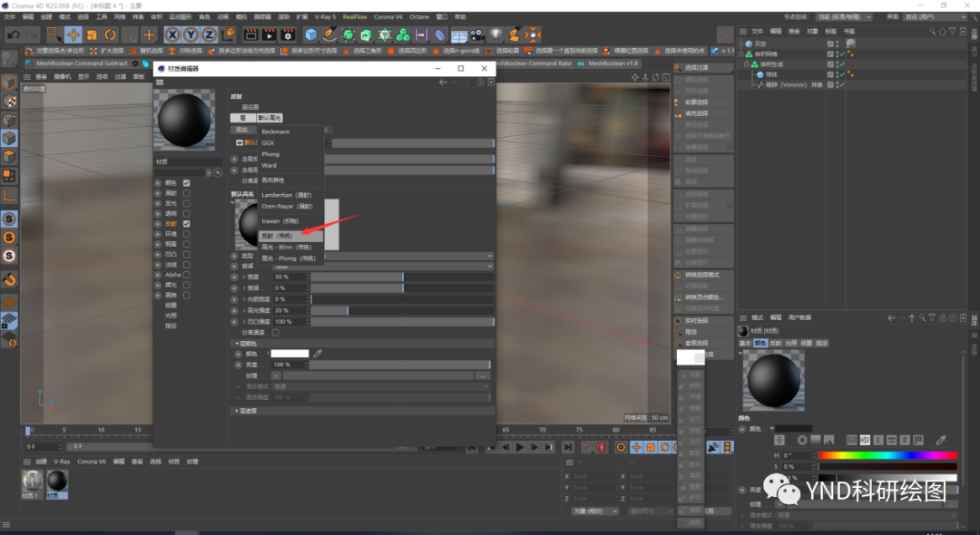Select the Rotate tool in the toolbar

click(111, 35)
